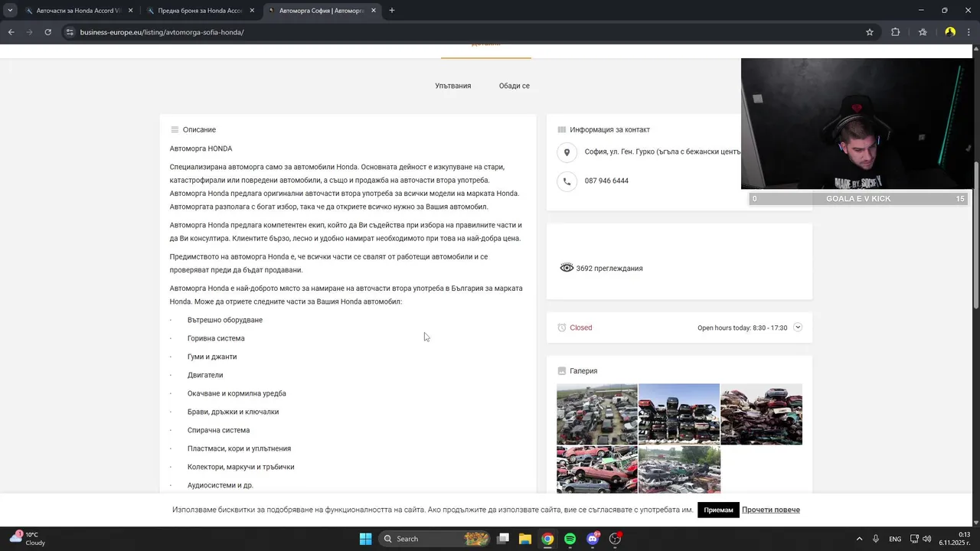
Task: Open the clock and date 0:13 panel
Action: [955, 539]
